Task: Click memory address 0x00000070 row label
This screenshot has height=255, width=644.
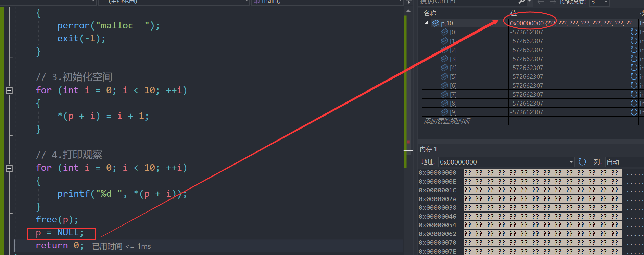Action: (438, 242)
